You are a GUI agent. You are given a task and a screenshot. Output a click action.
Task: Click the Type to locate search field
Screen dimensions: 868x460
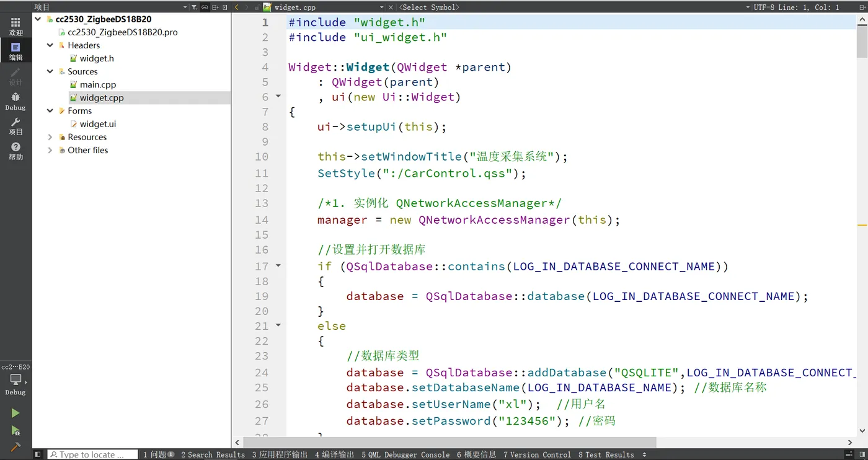(x=92, y=454)
